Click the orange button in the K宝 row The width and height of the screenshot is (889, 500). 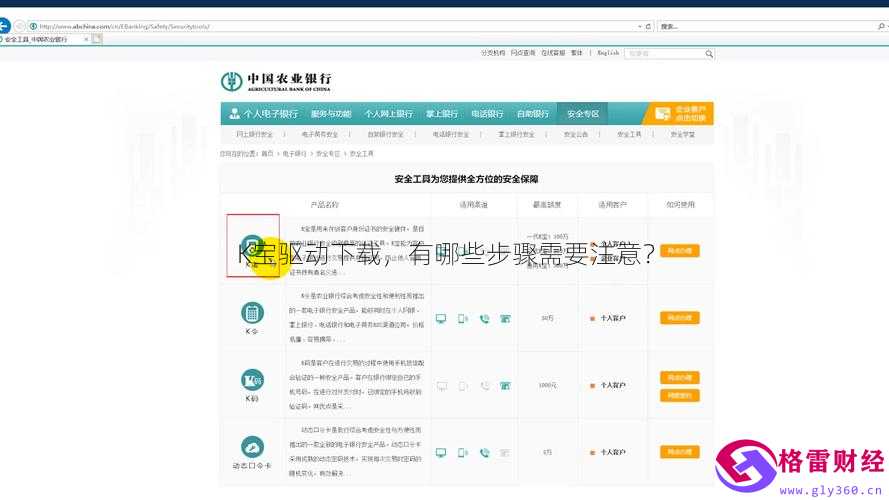pos(680,251)
